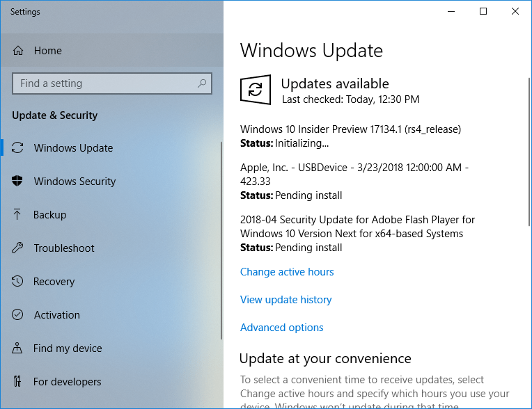Click the Activation checkmark circle icon
532x409 pixels.
17,314
